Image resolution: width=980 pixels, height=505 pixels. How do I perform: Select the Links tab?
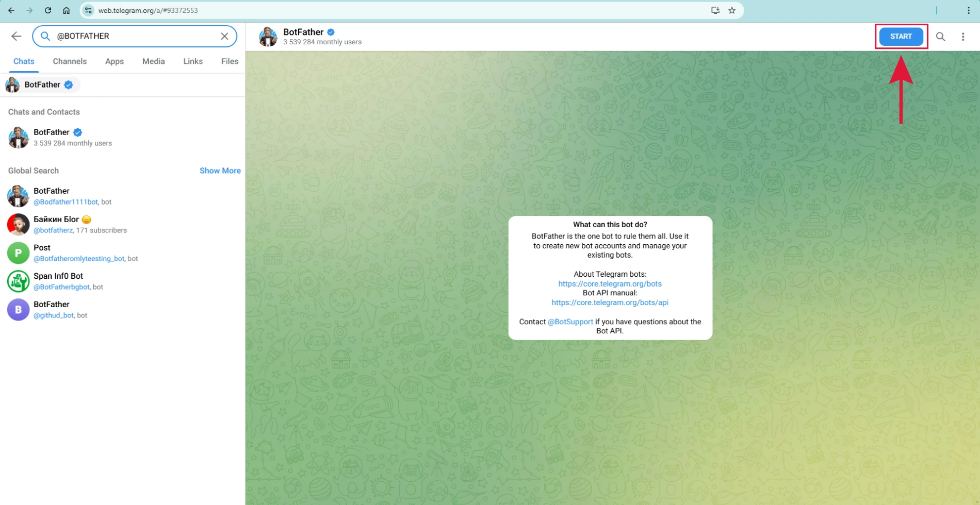pyautogui.click(x=193, y=61)
